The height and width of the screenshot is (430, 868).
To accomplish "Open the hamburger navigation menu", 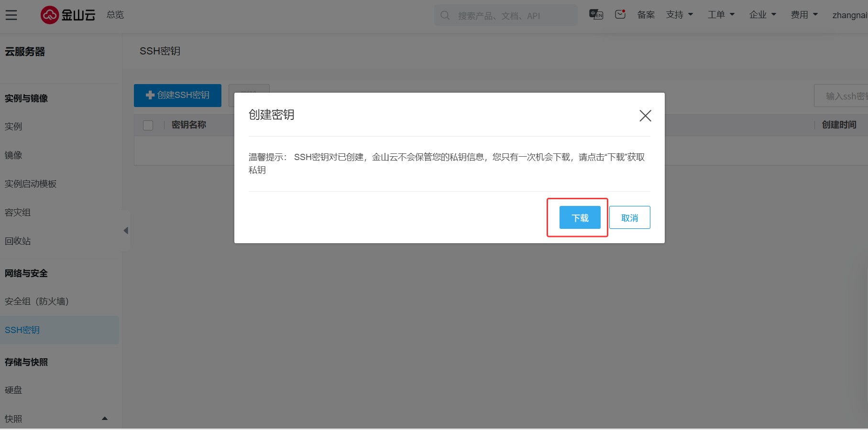I will 11,15.
